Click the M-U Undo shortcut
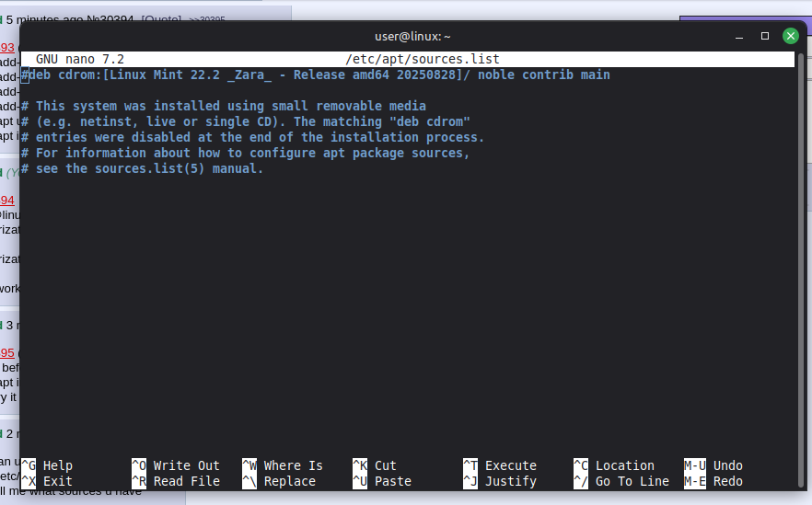This screenshot has width=812, height=505. point(713,465)
